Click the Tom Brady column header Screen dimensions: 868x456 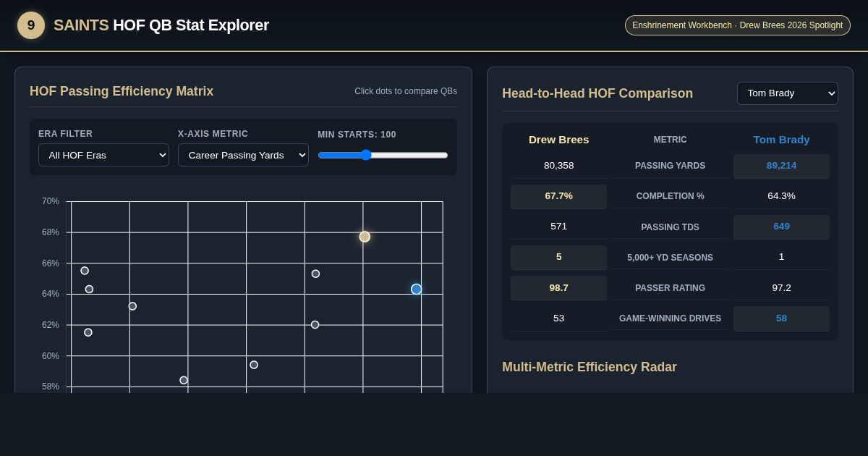(x=781, y=140)
